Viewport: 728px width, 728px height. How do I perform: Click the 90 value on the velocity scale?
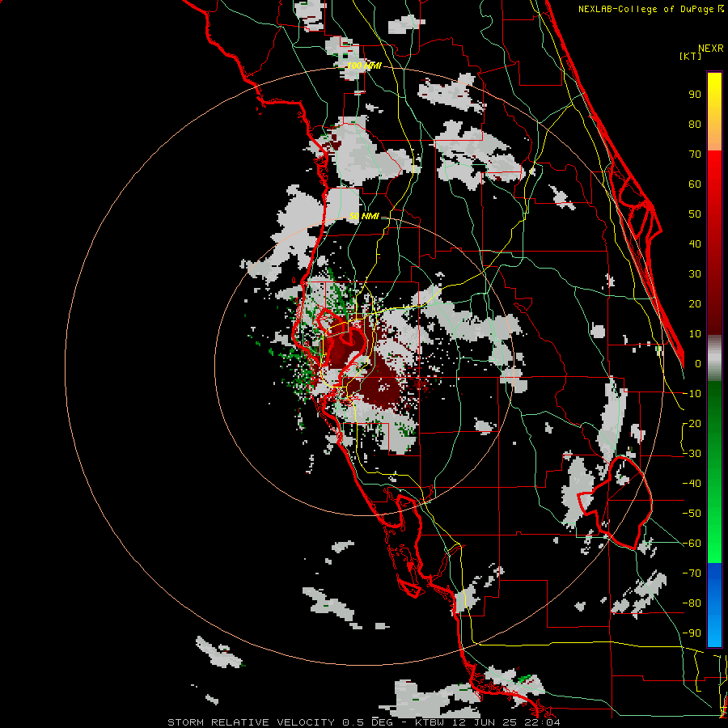[695, 95]
